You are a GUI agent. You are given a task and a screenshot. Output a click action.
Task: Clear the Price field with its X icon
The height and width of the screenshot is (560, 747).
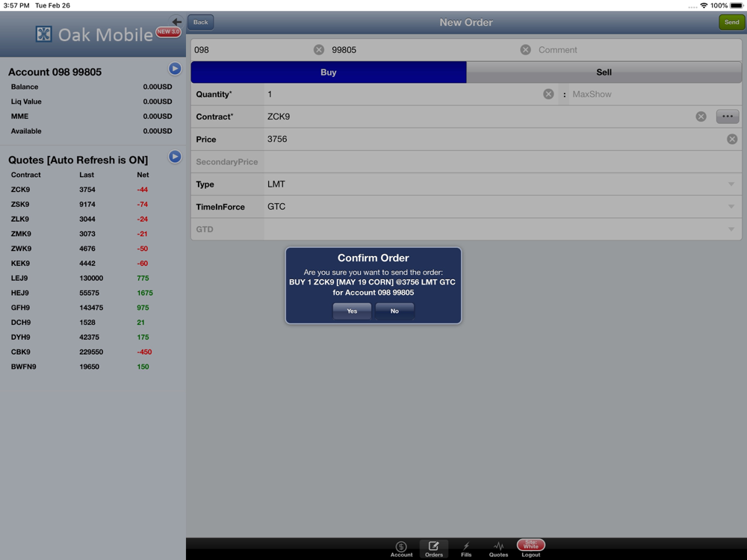pyautogui.click(x=732, y=139)
